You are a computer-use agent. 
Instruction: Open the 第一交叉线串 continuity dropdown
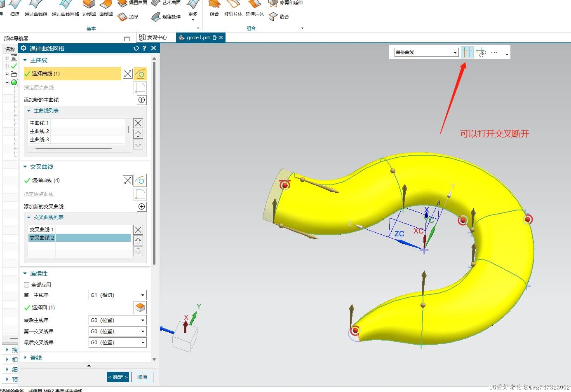coord(117,331)
